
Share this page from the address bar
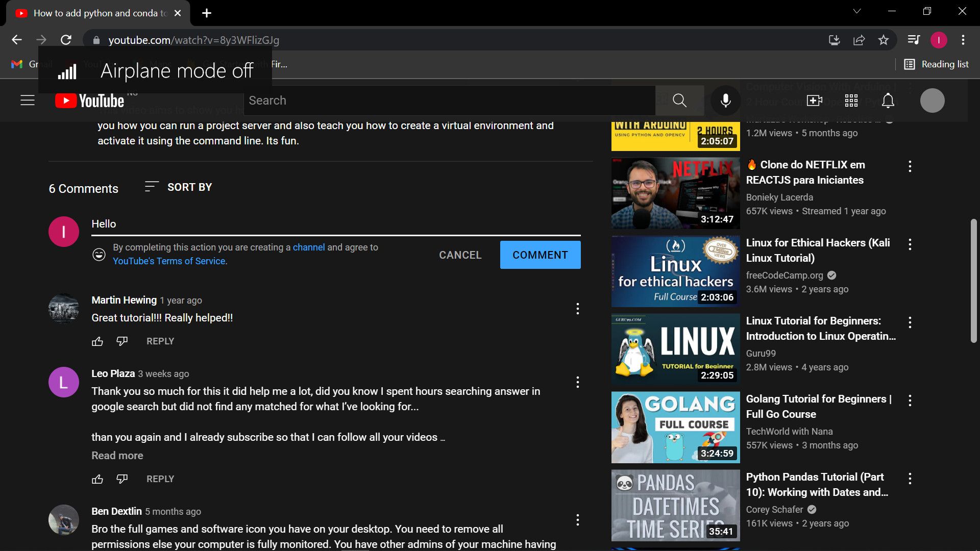(859, 40)
